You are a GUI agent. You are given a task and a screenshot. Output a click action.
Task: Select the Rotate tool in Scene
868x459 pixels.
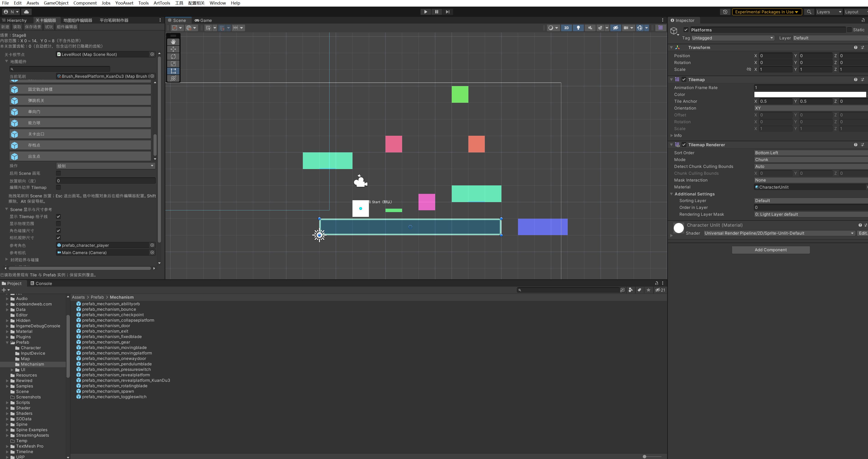click(173, 56)
